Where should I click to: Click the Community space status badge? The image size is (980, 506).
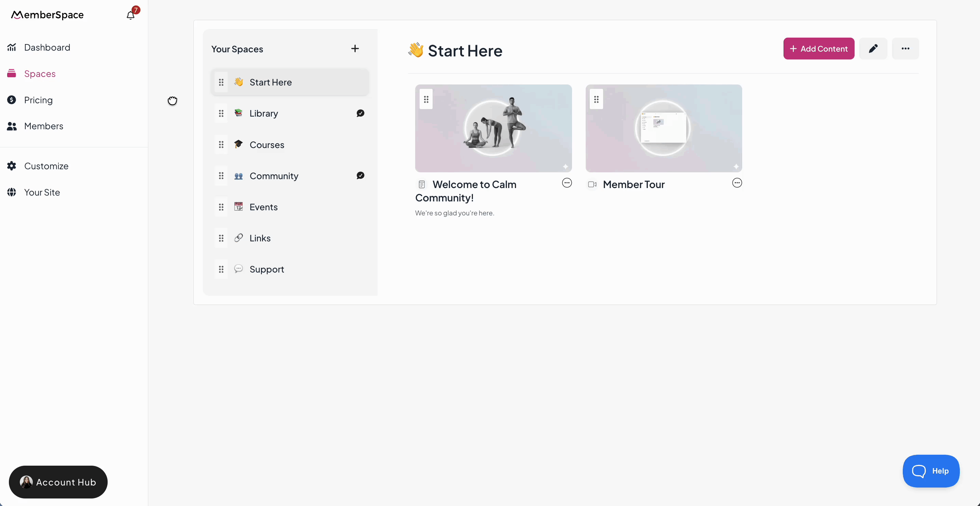click(360, 175)
